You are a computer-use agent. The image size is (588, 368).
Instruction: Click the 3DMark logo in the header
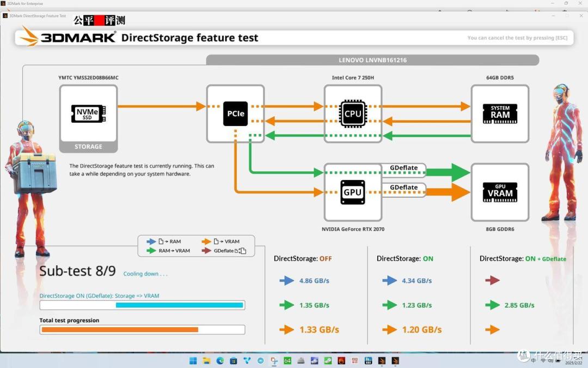[67, 37]
